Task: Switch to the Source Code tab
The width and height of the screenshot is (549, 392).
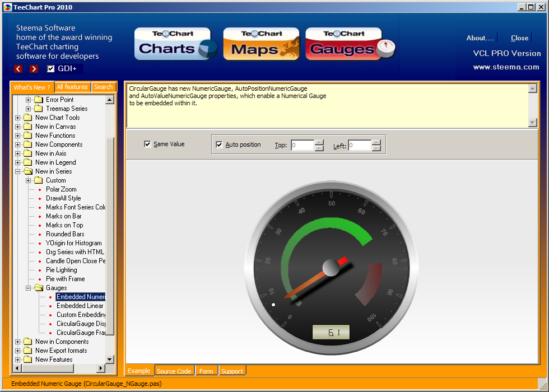Action: pos(174,371)
